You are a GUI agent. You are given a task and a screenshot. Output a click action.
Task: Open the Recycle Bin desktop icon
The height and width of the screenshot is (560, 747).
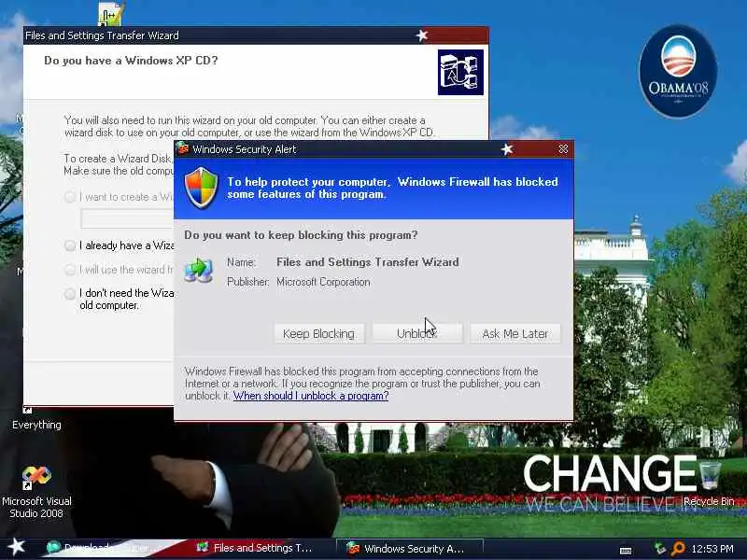pyautogui.click(x=710, y=483)
